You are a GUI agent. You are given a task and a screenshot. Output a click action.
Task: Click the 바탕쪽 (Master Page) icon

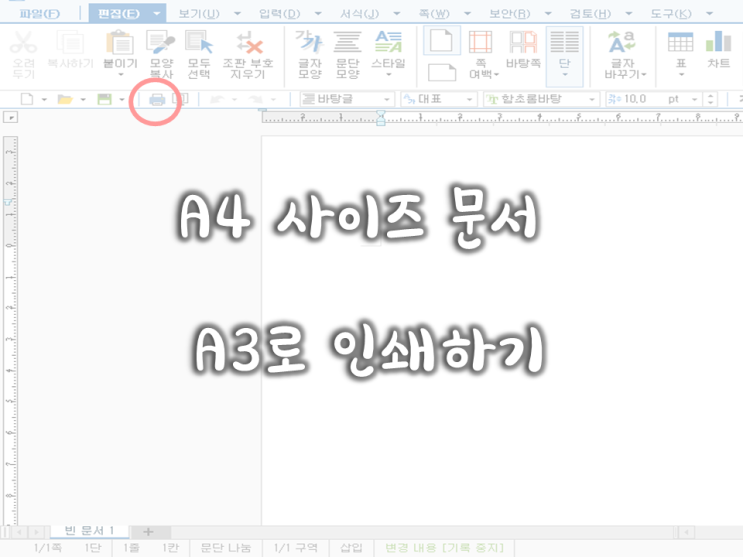[523, 42]
